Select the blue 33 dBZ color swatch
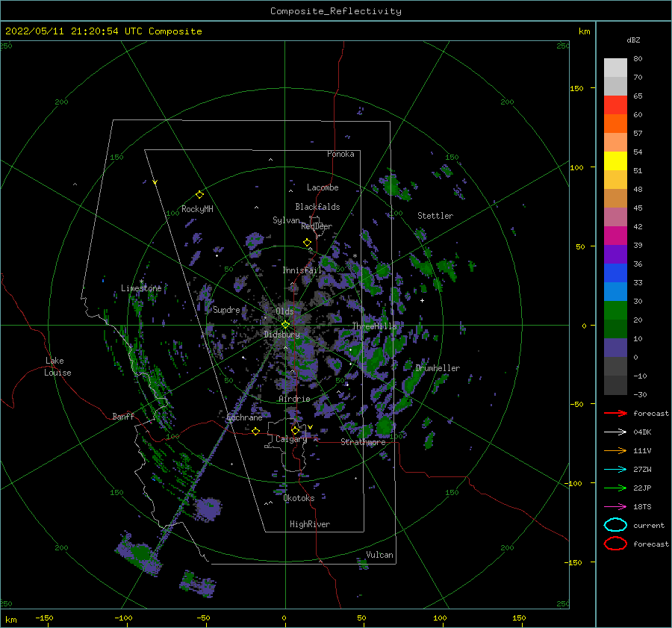This screenshot has width=672, height=628. click(x=615, y=292)
